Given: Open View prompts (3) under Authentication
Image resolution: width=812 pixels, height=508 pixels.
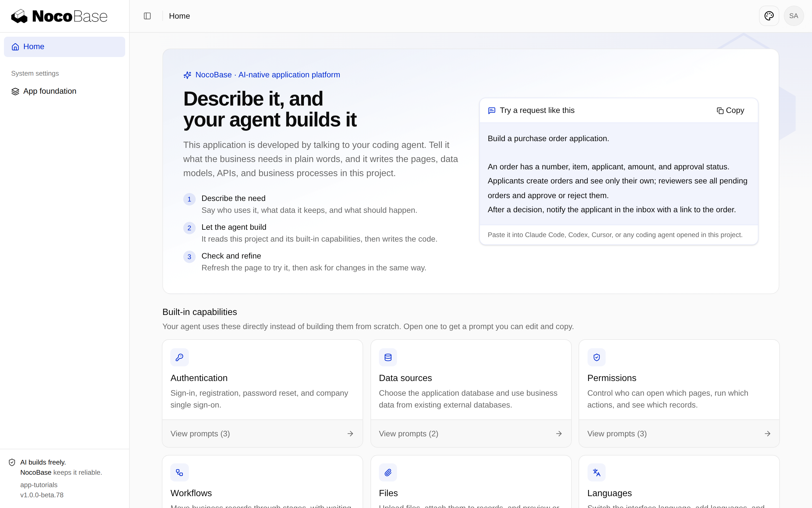Looking at the screenshot, I should pos(262,433).
